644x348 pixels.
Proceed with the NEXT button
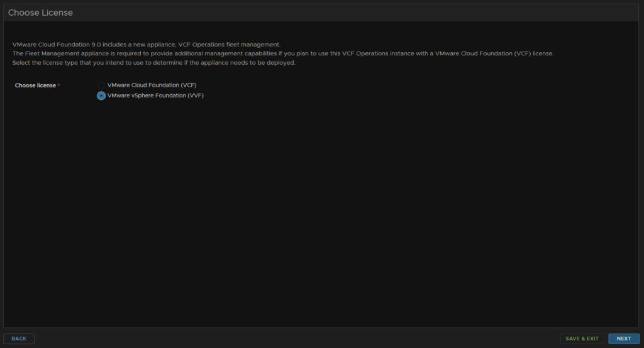pos(624,339)
